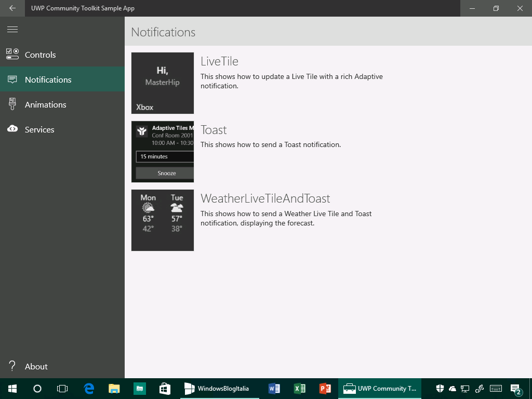Open the green store app on taskbar
Image resolution: width=532 pixels, height=399 pixels.
tap(139, 389)
